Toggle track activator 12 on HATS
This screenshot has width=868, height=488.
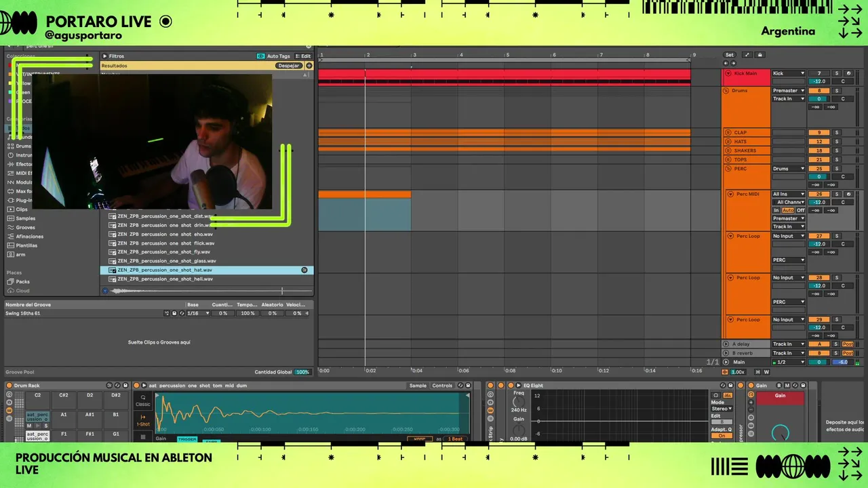(819, 142)
